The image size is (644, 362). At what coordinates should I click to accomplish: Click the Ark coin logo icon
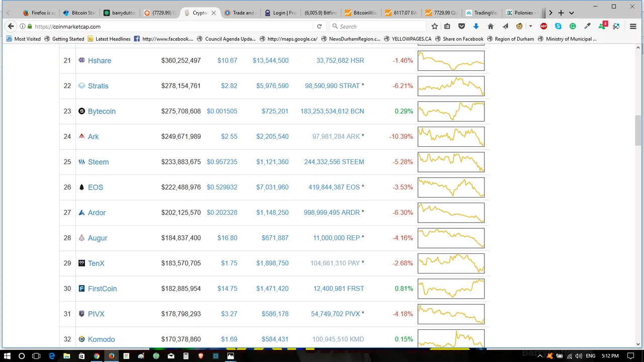82,136
